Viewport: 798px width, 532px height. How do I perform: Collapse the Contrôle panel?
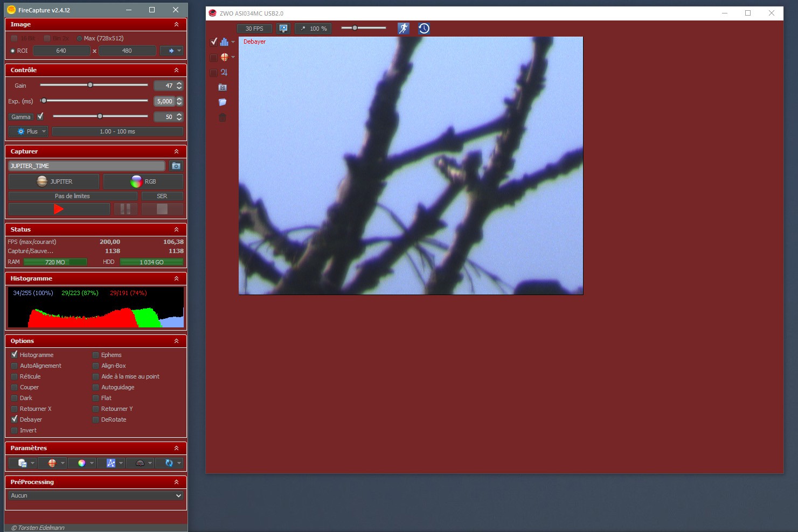(176, 70)
